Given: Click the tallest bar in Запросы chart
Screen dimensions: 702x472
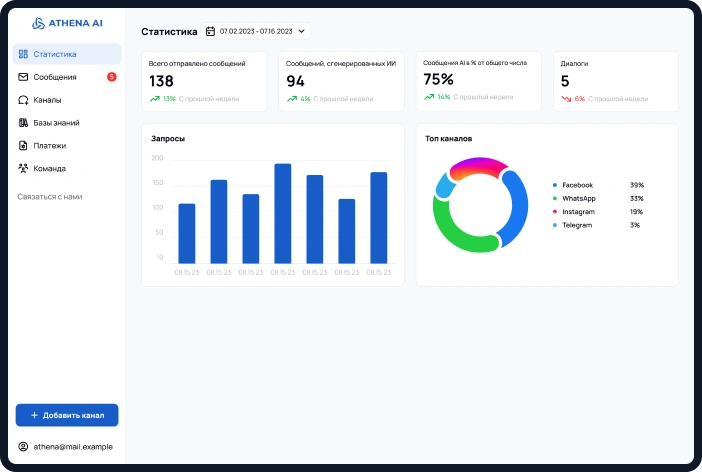Looking at the screenshot, I should point(282,213).
